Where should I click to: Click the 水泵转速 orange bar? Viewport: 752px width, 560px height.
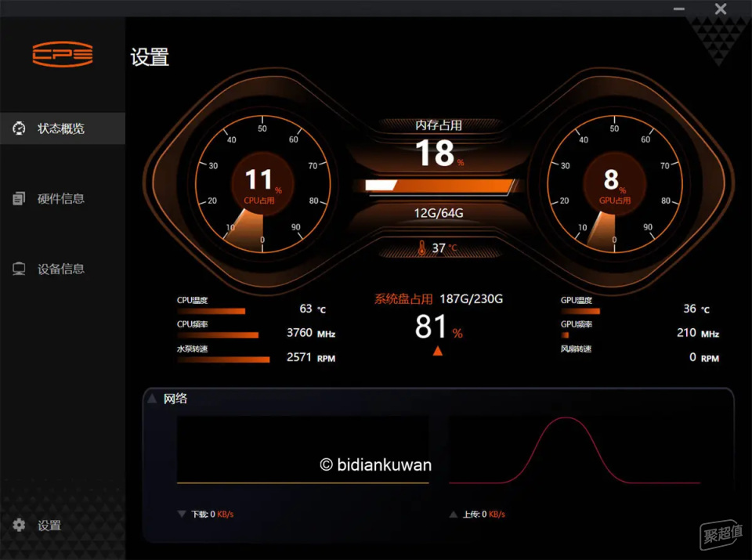pos(223,359)
